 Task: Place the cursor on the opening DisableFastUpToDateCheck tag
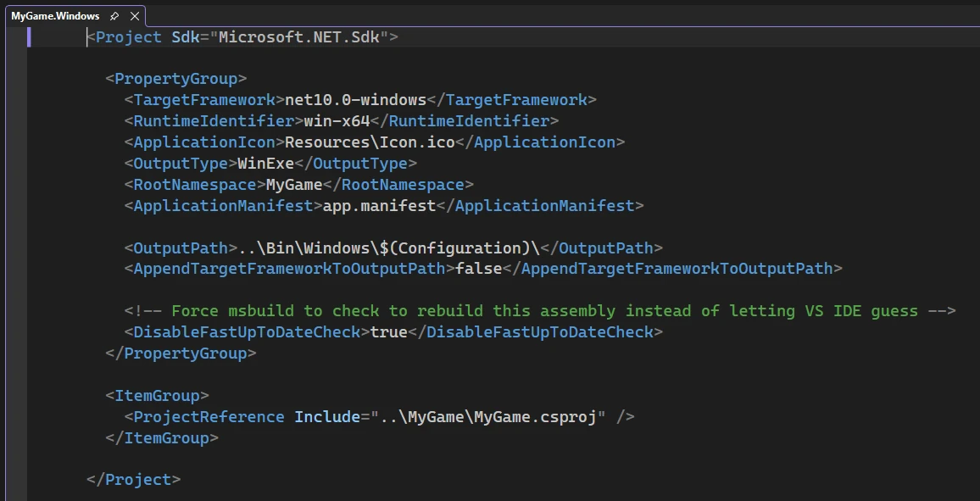point(247,332)
